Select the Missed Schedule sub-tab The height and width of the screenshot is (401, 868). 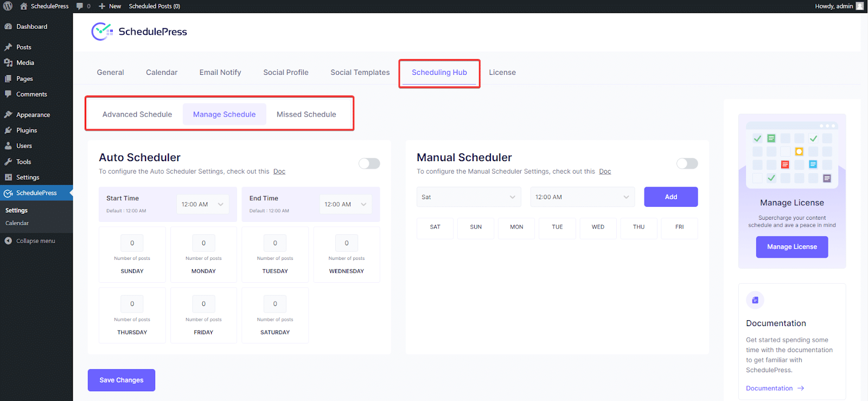307,114
